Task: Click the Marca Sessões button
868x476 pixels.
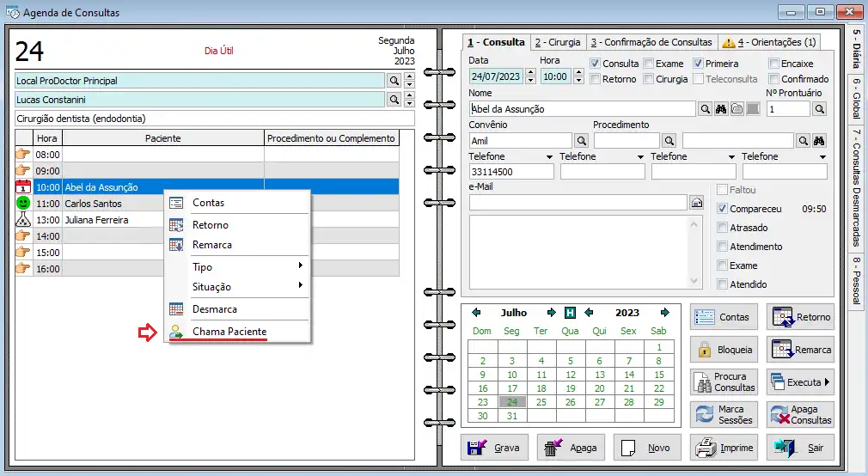Action: point(724,414)
